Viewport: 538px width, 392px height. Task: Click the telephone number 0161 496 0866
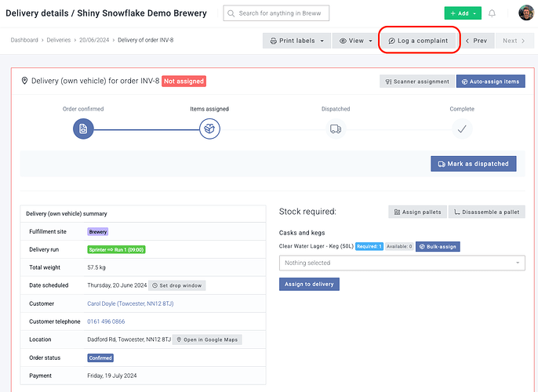click(106, 321)
